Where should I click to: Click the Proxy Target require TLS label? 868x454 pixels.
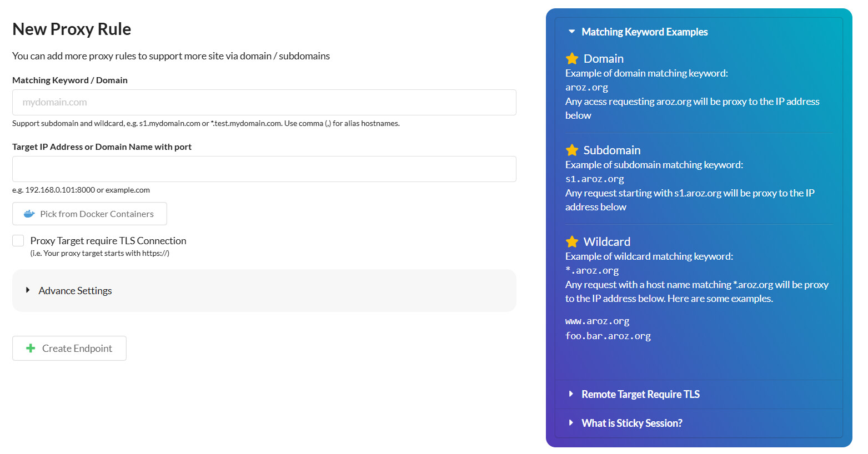click(x=108, y=240)
